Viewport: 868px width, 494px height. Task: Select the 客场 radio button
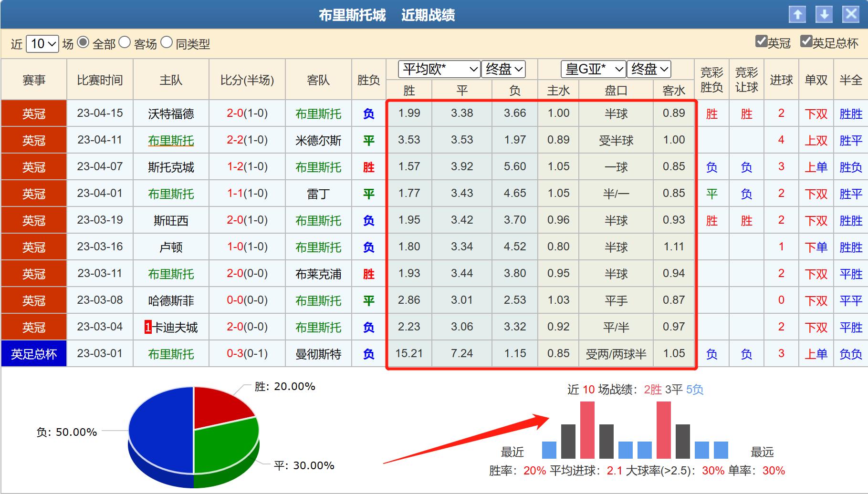click(x=125, y=43)
